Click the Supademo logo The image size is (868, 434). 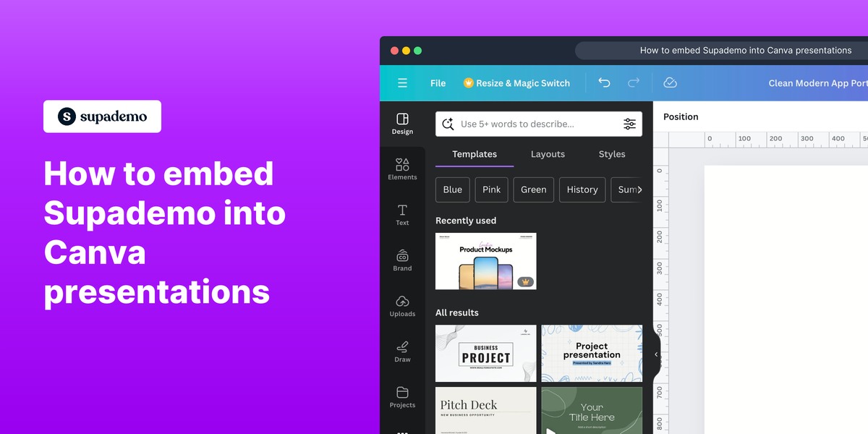(102, 116)
